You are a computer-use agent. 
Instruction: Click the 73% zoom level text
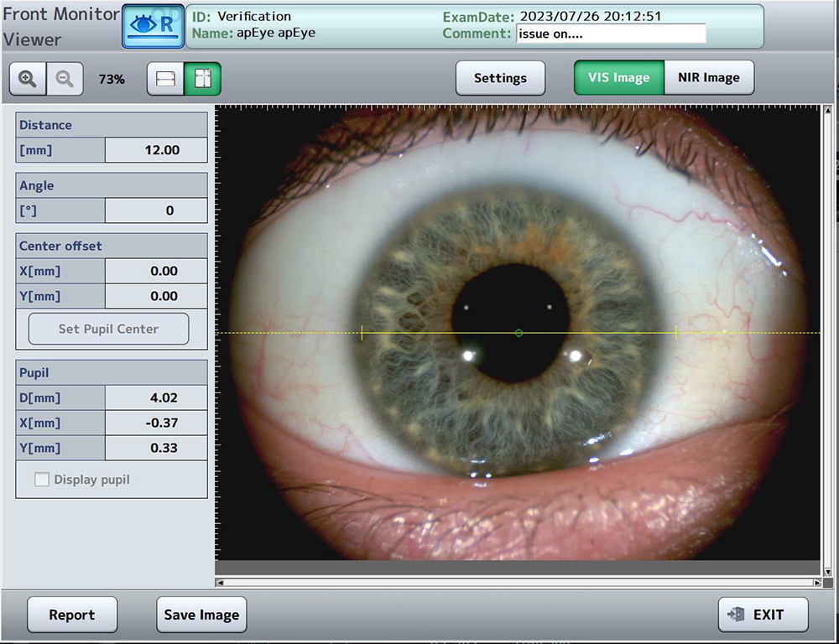tap(112, 79)
